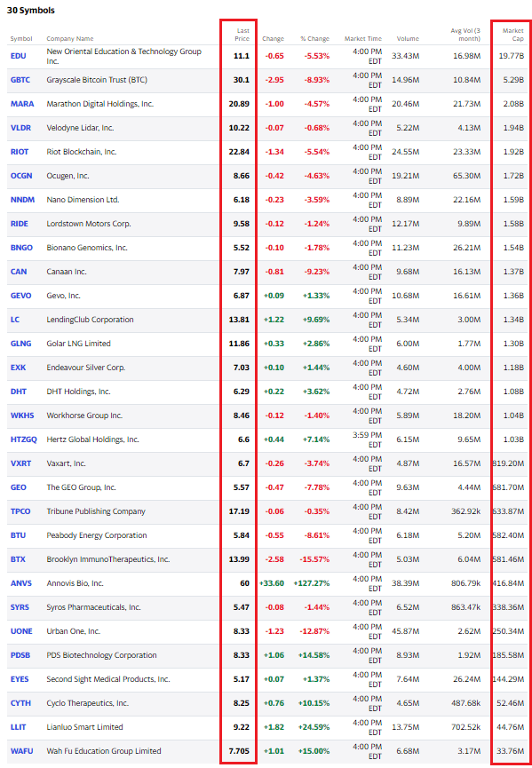Image resolution: width=532 pixels, height=768 pixels.
Task: Sort by the Symbol column header
Action: click(21, 39)
